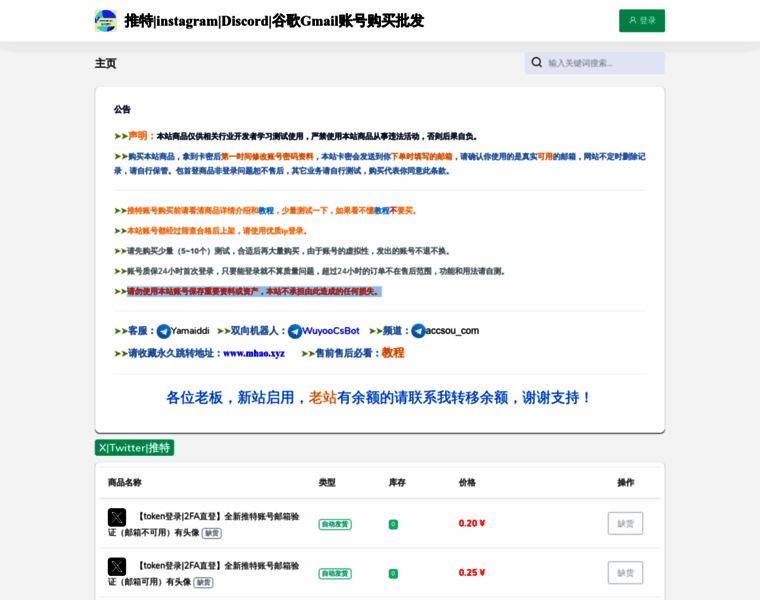Image resolution: width=760 pixels, height=600 pixels.
Task: Open the Yamaiddi customer service link
Action: [190, 331]
